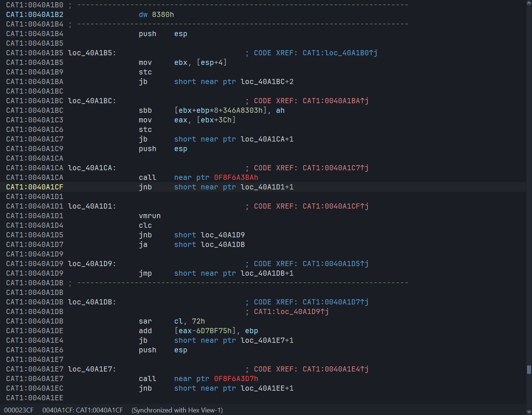Click the loc_40A1DB operand of ja instruction
The width and height of the screenshot is (532, 415).
click(x=222, y=245)
